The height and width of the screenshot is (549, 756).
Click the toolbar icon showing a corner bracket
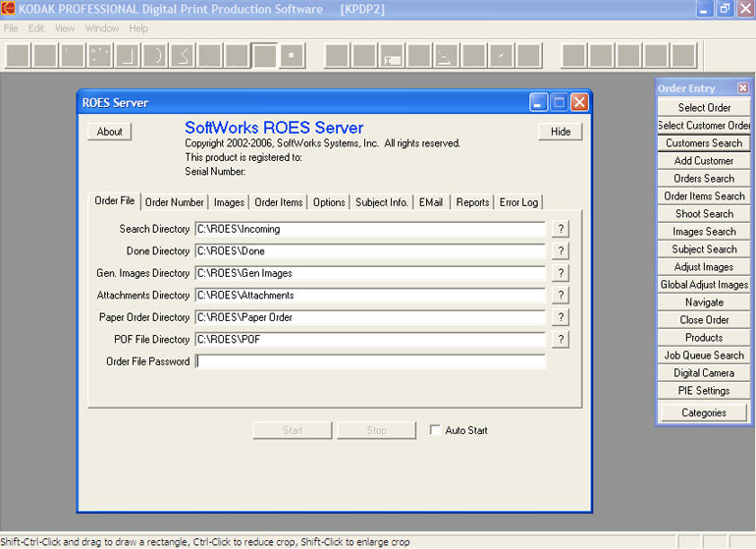pos(128,55)
